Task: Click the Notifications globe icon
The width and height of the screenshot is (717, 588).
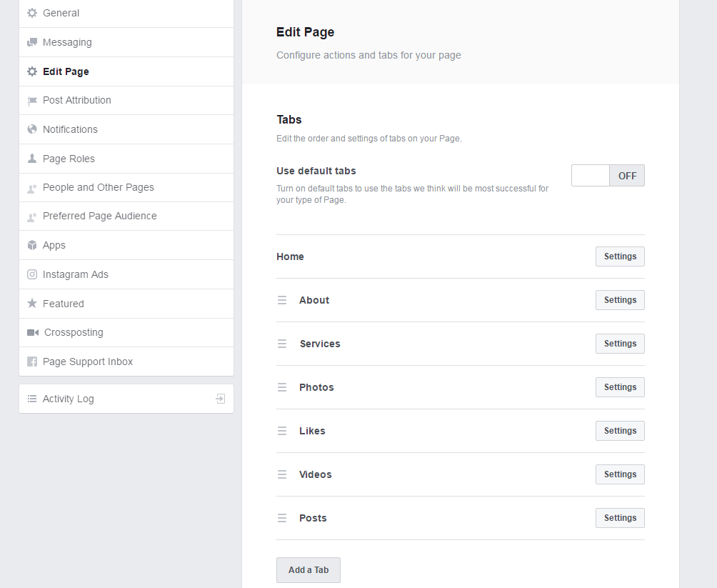Action: click(31, 129)
